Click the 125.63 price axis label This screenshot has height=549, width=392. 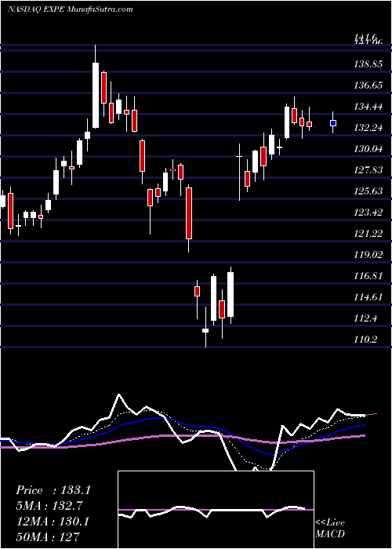368,191
